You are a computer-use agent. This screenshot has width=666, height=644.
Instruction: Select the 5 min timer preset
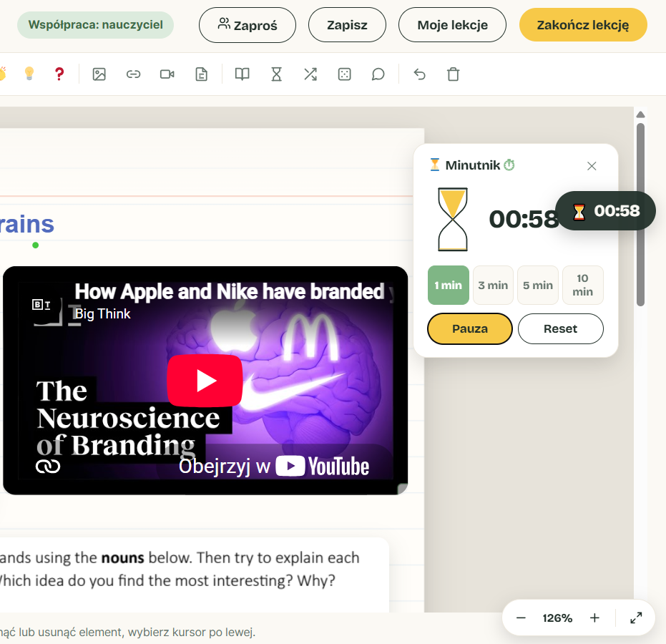[538, 285]
